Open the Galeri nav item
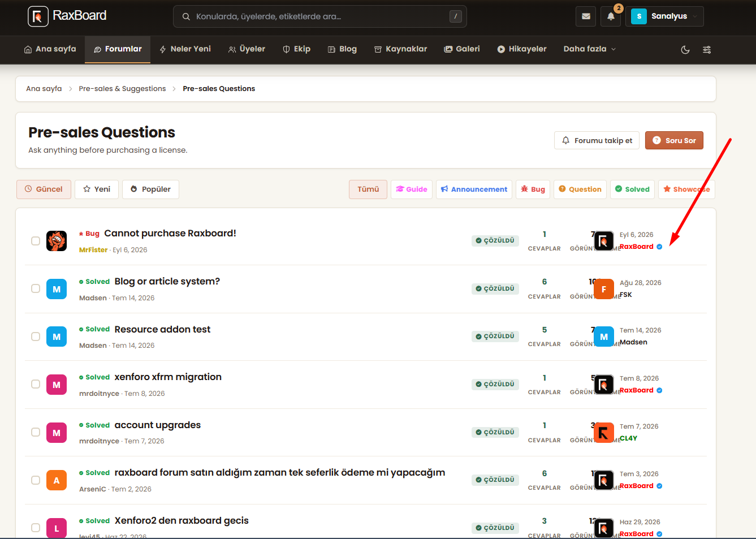Screen dimensions: 756x539 point(462,49)
